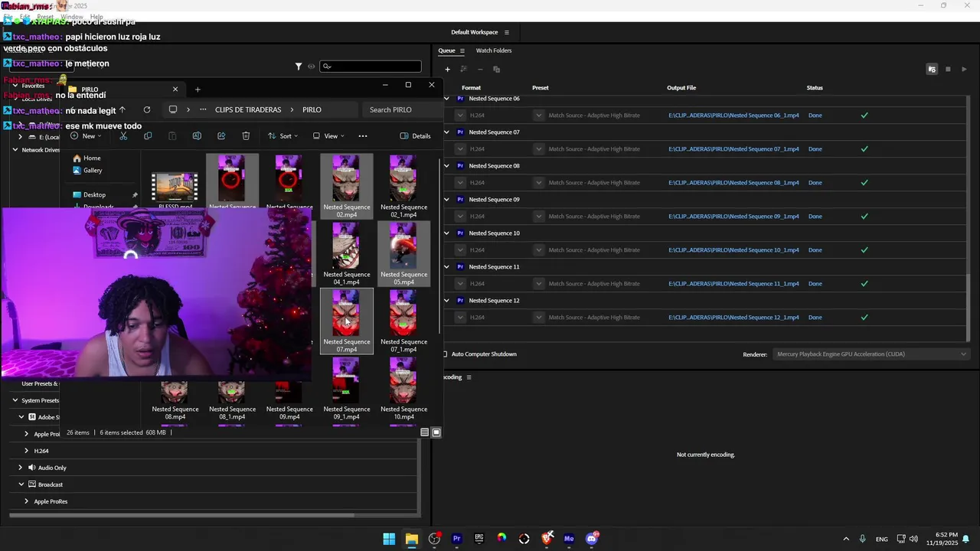Switch Explorer to the details list layout
The width and height of the screenshot is (980, 551).
coord(425,432)
